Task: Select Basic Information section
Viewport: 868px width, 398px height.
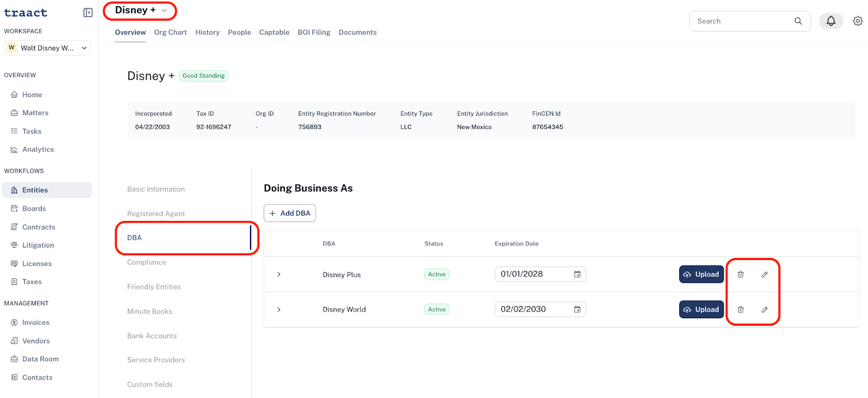Action: click(156, 189)
